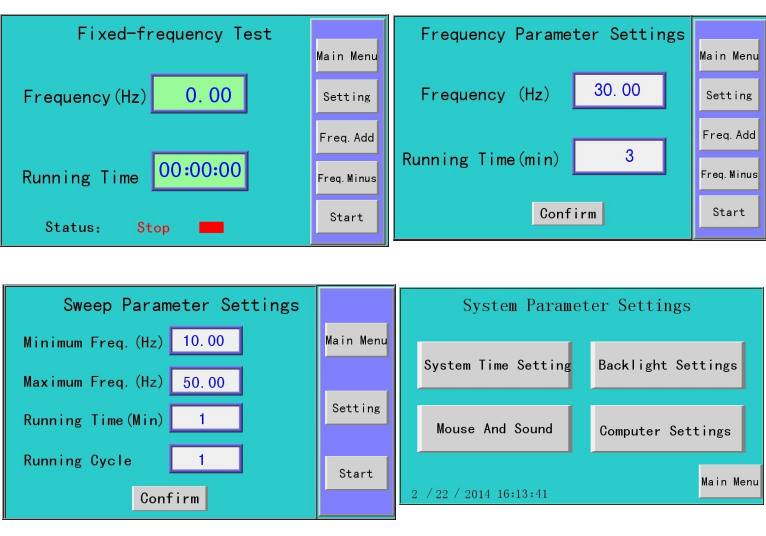This screenshot has width=766, height=536.
Task: Edit Running Time(min) field showing 3
Action: [618, 156]
